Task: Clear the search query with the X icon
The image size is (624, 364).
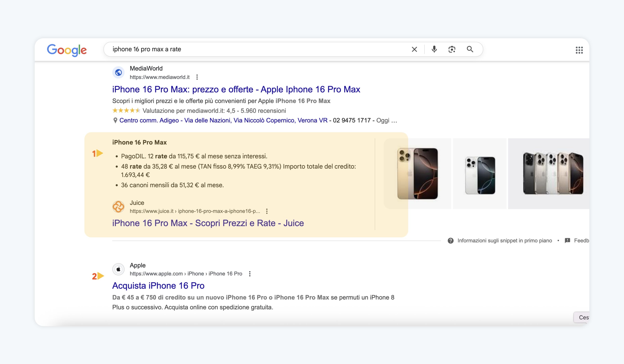Action: coord(414,49)
